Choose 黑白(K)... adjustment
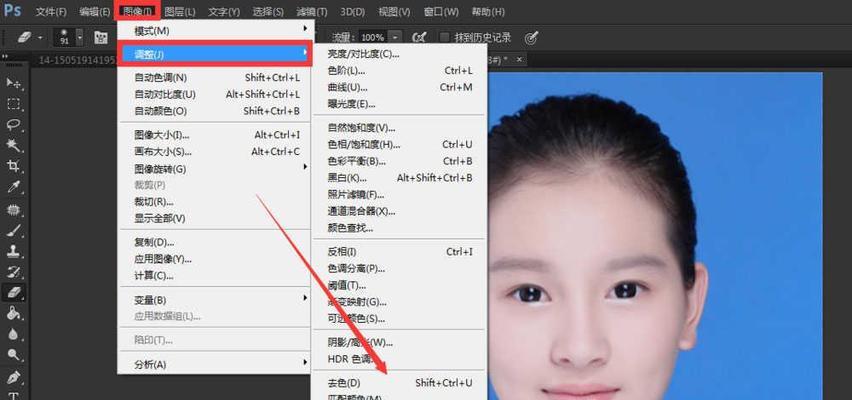 pyautogui.click(x=400, y=178)
